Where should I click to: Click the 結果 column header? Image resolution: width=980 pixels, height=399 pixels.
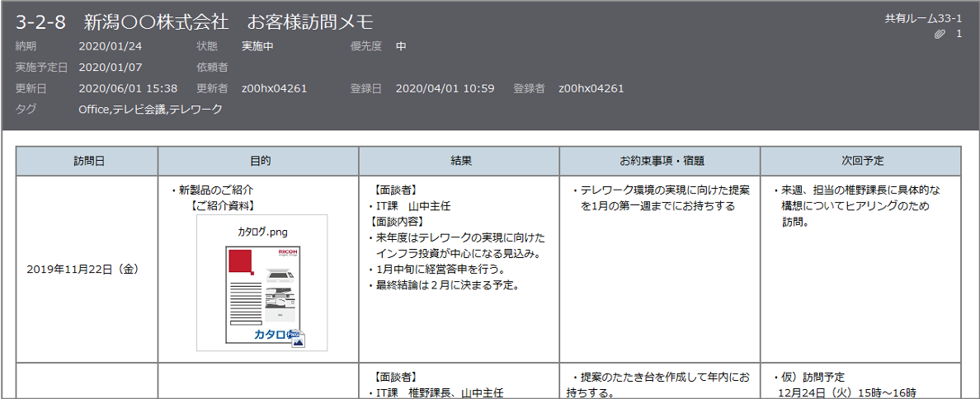(459, 161)
